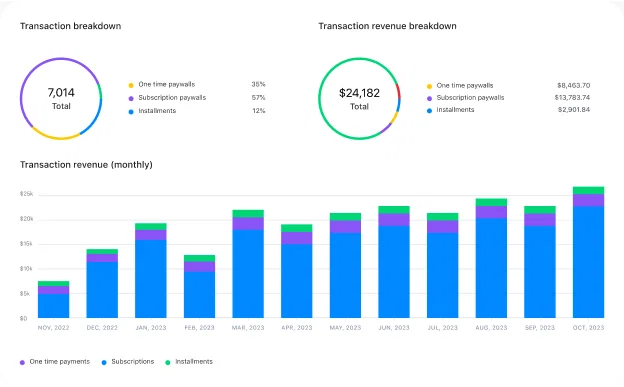Click the 'JUL, 2023' x-axis label
Image resolution: width=624 pixels, height=387 pixels.
443,328
